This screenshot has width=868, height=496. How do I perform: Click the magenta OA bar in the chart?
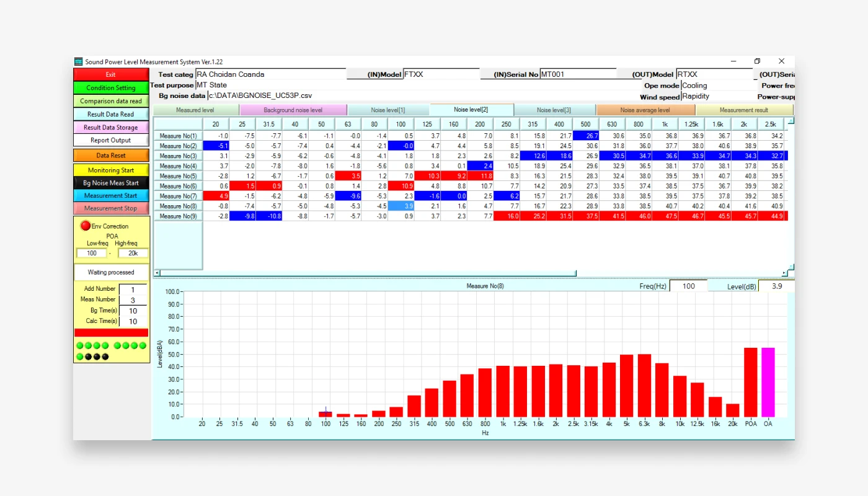[x=768, y=382]
